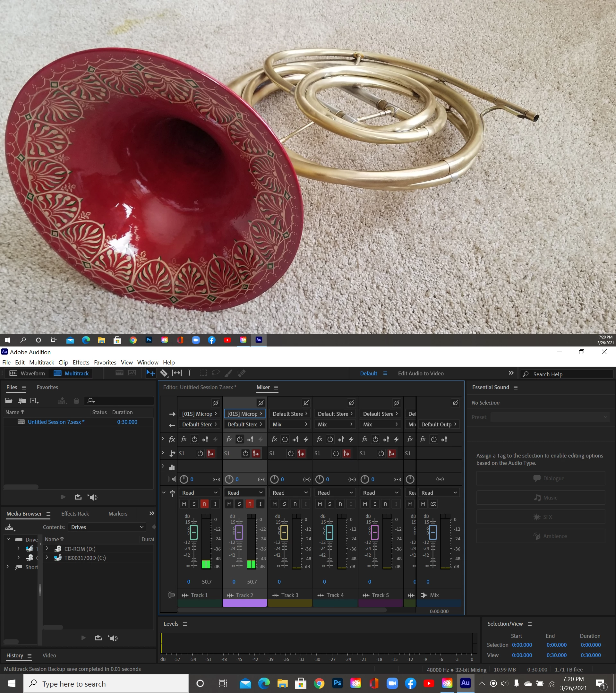Solo Track 1 in the mixer
616x693 pixels.
click(194, 504)
